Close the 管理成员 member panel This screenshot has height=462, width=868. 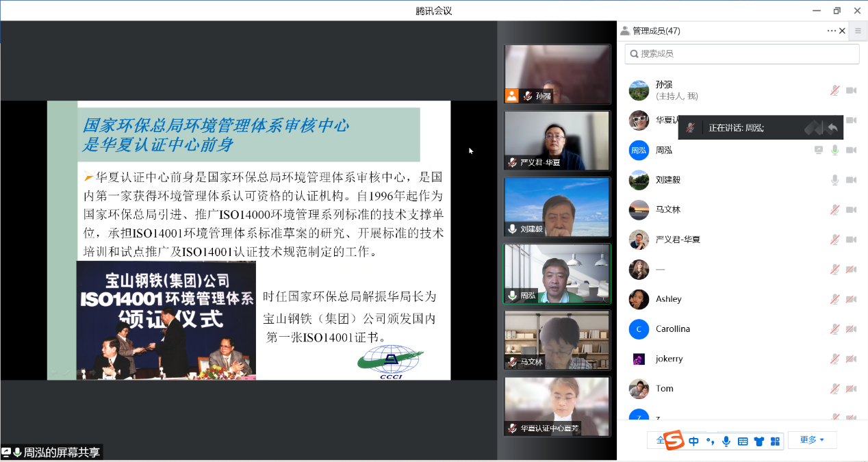(843, 31)
